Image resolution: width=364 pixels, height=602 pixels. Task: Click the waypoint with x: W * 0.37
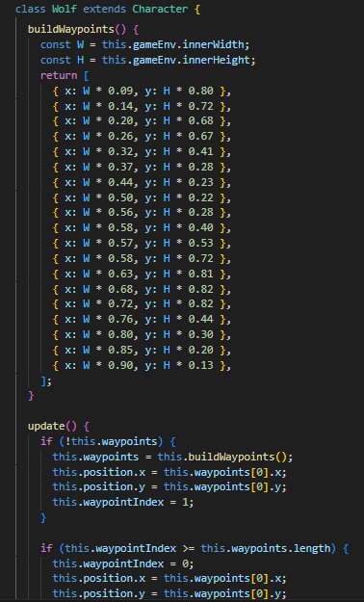click(143, 167)
